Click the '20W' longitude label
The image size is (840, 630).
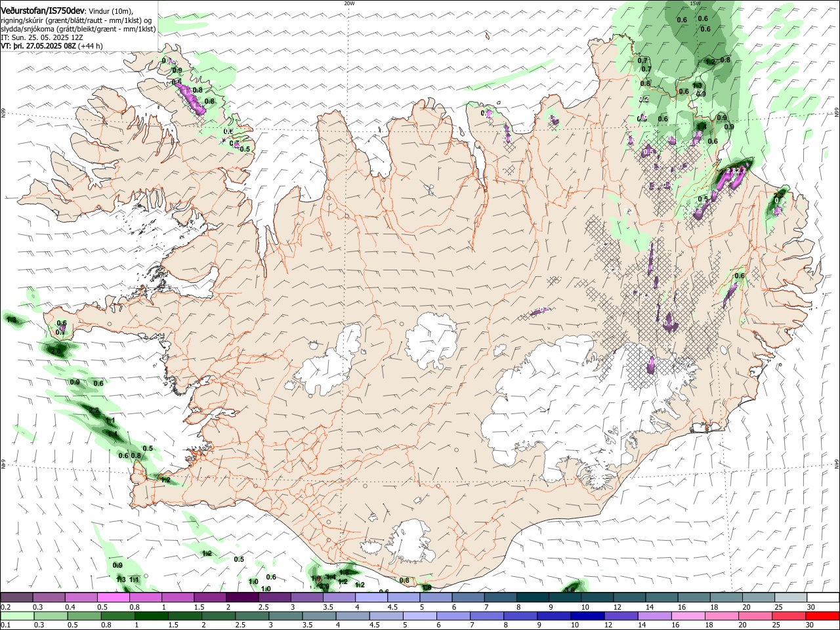click(x=349, y=3)
